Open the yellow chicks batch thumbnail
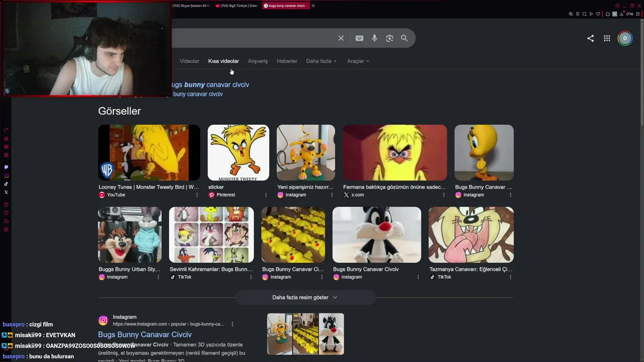The width and height of the screenshot is (644, 362). pyautogui.click(x=293, y=235)
